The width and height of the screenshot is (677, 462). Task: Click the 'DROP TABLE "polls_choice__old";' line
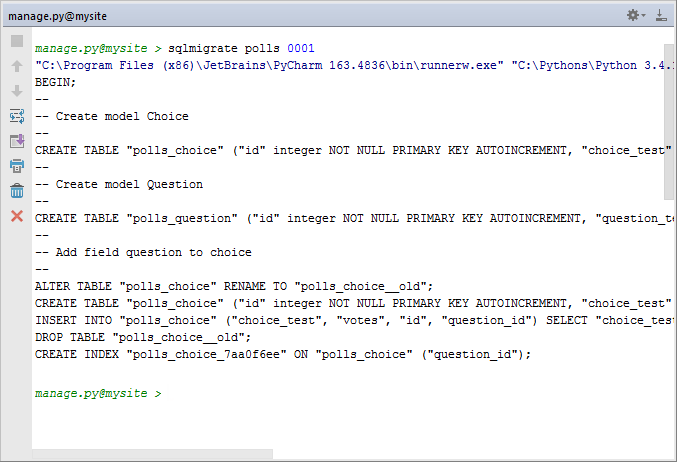143,337
